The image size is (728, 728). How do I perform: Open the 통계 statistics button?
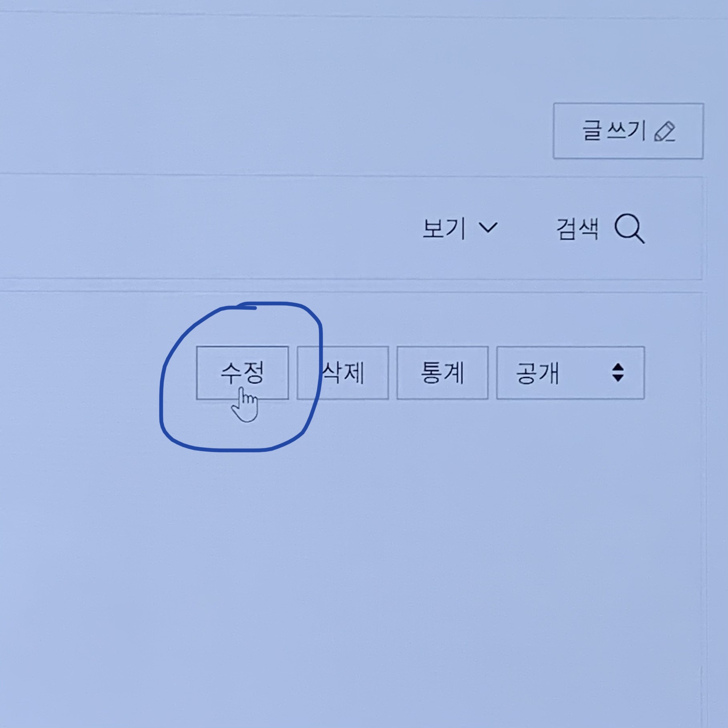pos(442,373)
